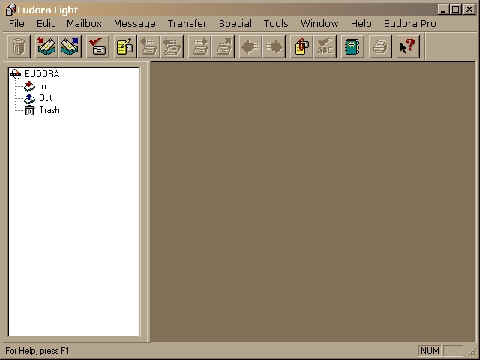Click the Eudora Light title bar icon
The image size is (480, 360).
click(11, 9)
